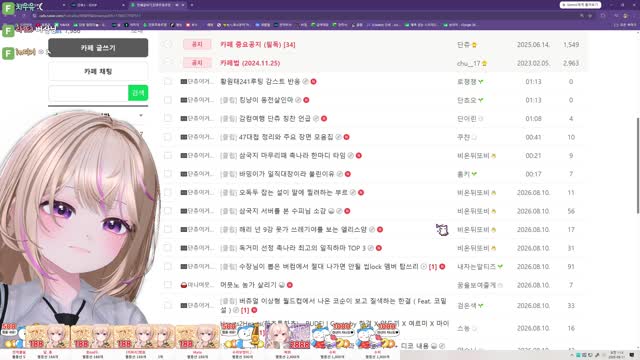Tick checkbox for 47대첩 정리와 주요 장면 post
Image resolution: width=640 pixels, height=360 pixels.
168,137
